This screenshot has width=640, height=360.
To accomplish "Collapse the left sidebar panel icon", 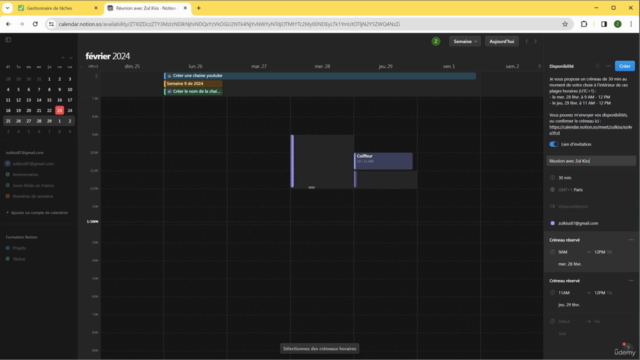I will [8, 40].
